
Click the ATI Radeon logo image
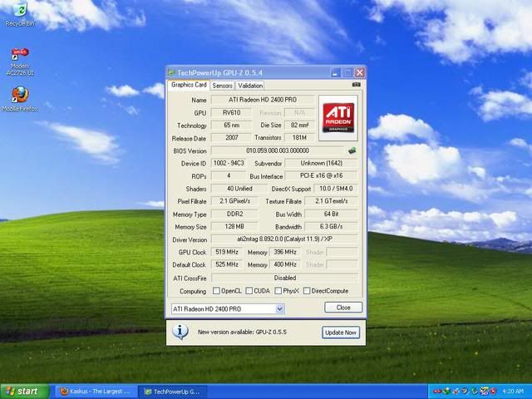pos(338,118)
